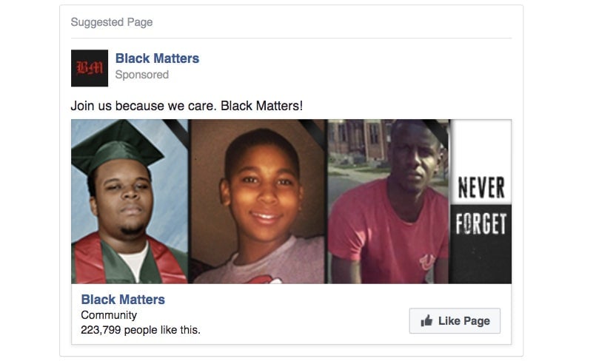
Task: Click the NEVER text on white panel
Action: tap(481, 187)
